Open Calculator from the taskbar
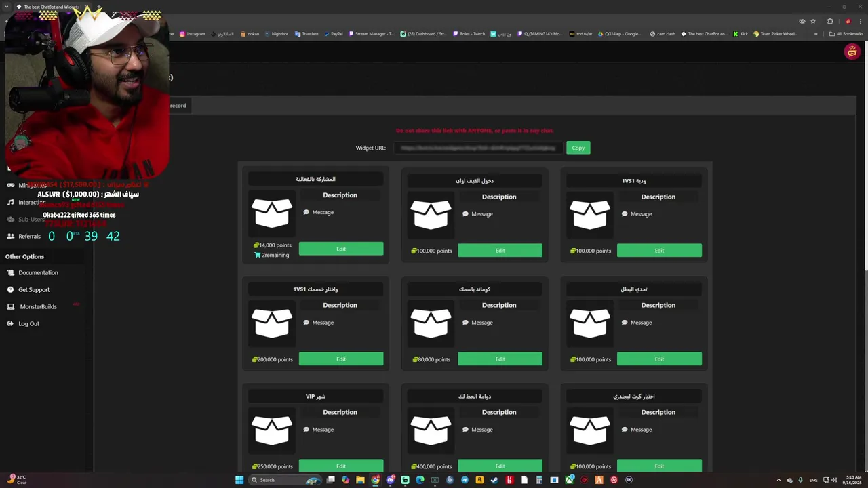 point(539,480)
